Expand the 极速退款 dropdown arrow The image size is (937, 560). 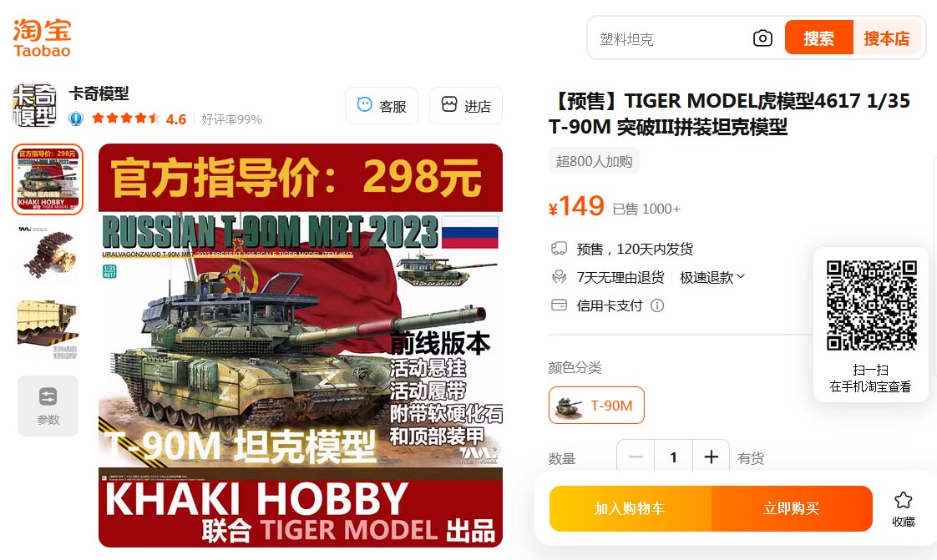point(741,276)
